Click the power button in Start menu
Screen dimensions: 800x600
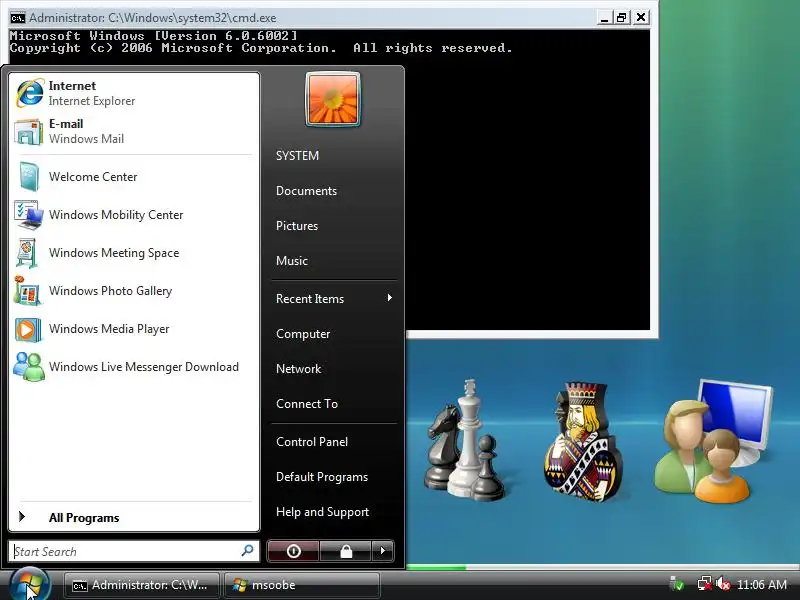click(x=293, y=551)
